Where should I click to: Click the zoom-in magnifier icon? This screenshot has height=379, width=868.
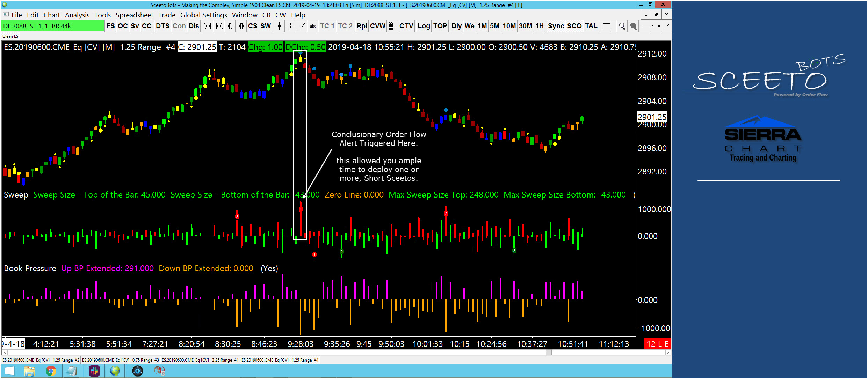622,26
